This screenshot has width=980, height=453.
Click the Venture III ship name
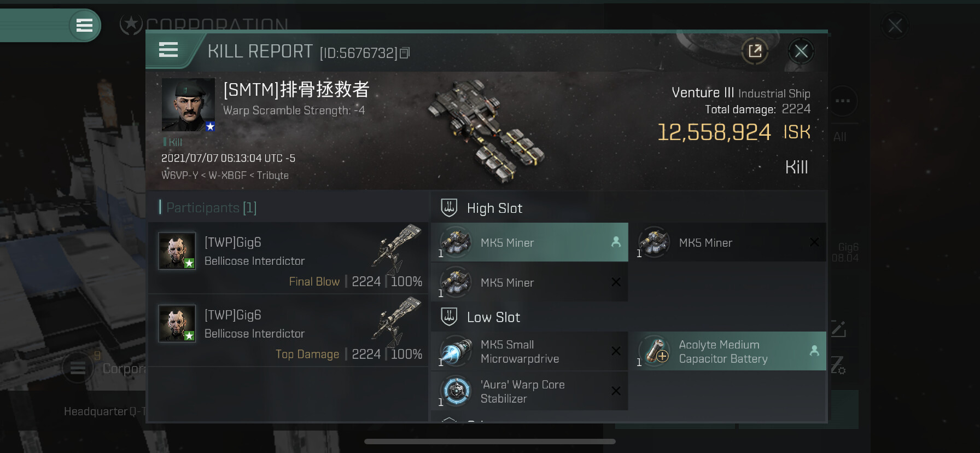pyautogui.click(x=703, y=92)
